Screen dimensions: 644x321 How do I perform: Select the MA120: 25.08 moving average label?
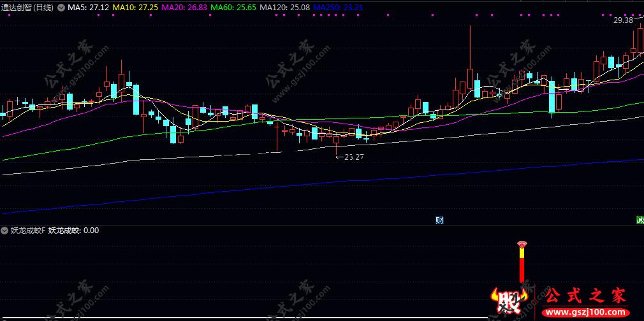click(x=285, y=8)
